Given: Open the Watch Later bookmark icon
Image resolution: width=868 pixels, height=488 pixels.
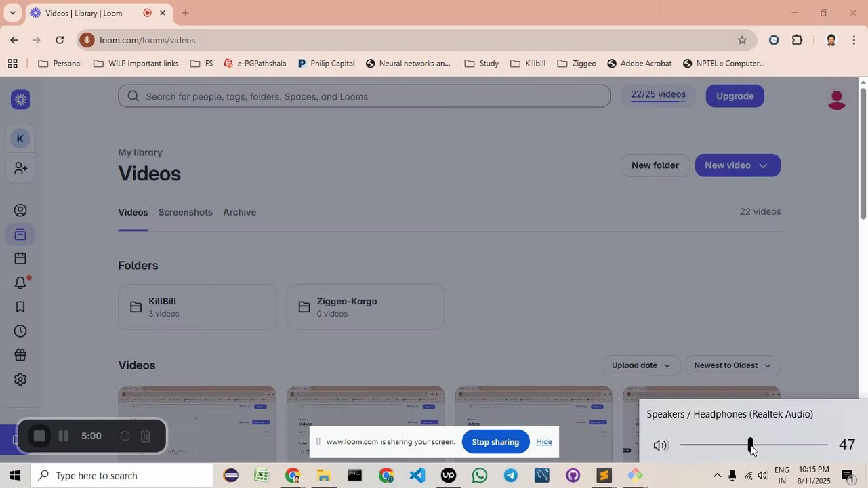Looking at the screenshot, I should tap(20, 307).
